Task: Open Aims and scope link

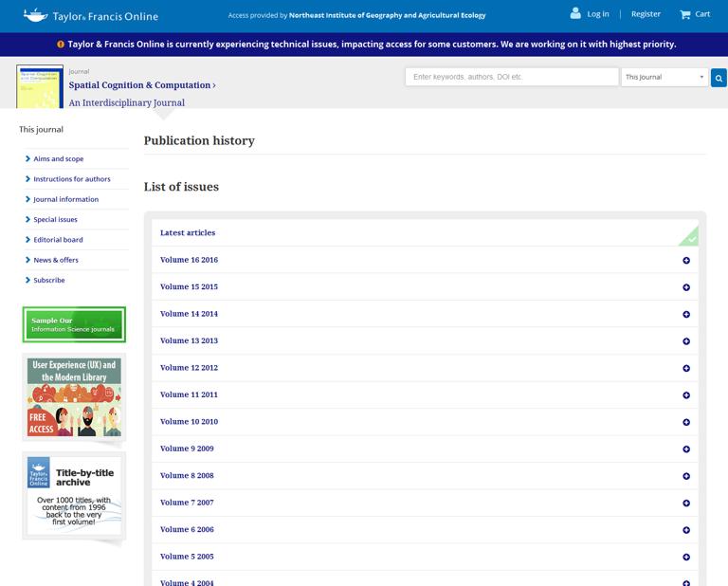Action: coord(59,159)
